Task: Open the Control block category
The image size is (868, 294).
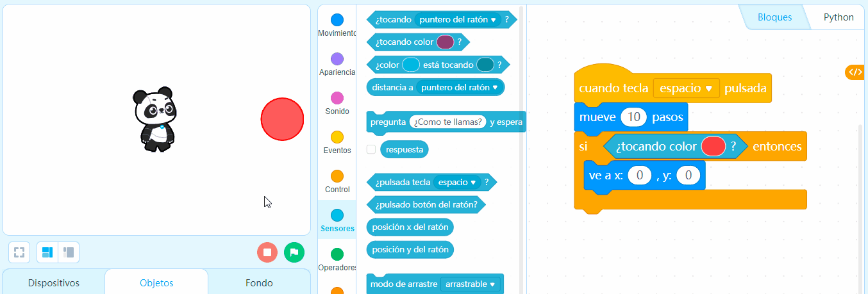Action: coord(337,182)
